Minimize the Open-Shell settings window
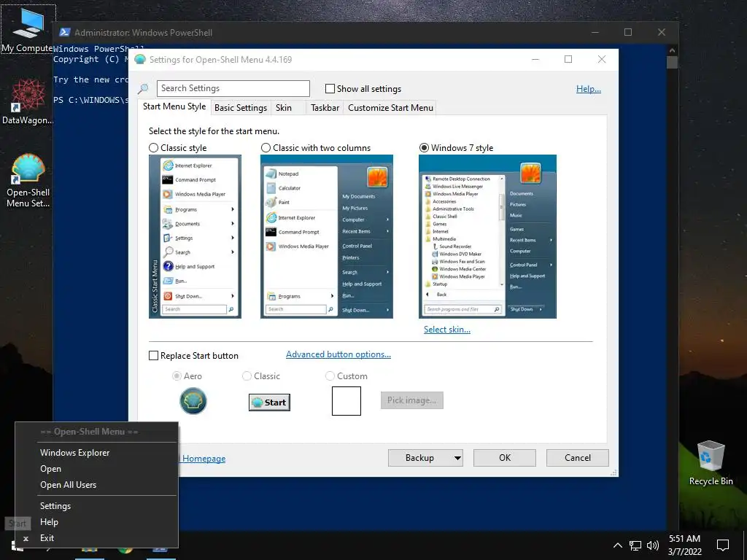Image resolution: width=747 pixels, height=560 pixels. 535,60
